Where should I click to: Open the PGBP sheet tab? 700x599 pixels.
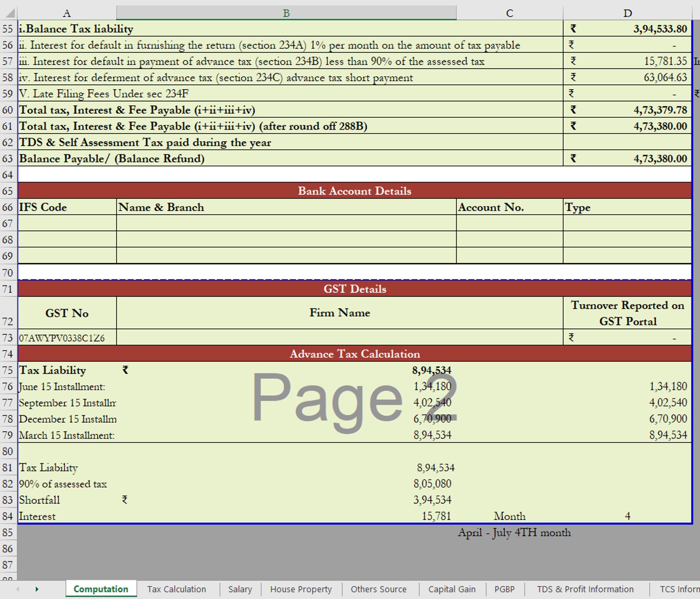pos(504,589)
